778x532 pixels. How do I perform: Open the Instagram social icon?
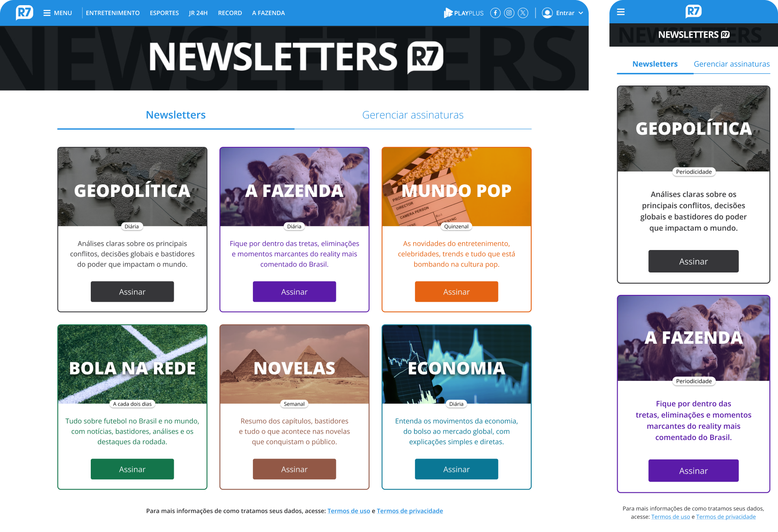click(x=509, y=13)
